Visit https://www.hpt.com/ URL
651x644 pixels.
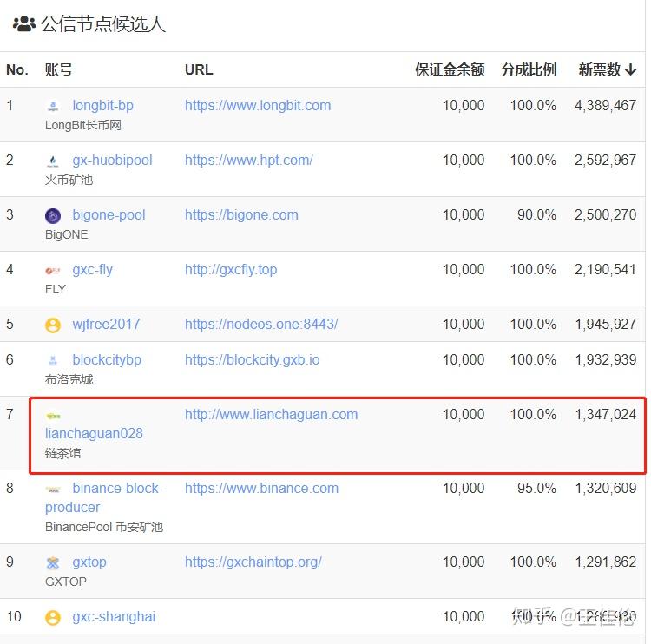coord(249,161)
